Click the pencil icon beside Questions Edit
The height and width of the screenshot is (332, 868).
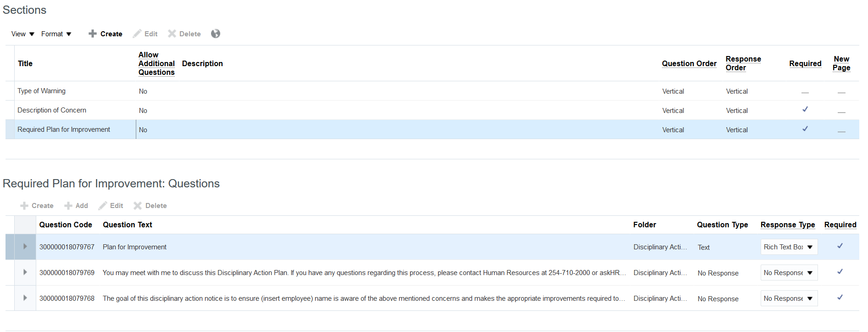pos(103,206)
